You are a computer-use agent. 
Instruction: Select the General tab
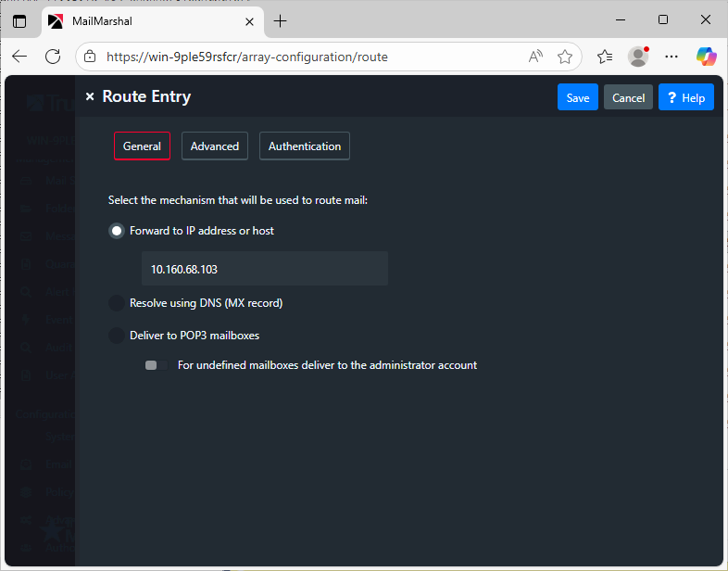coord(142,146)
